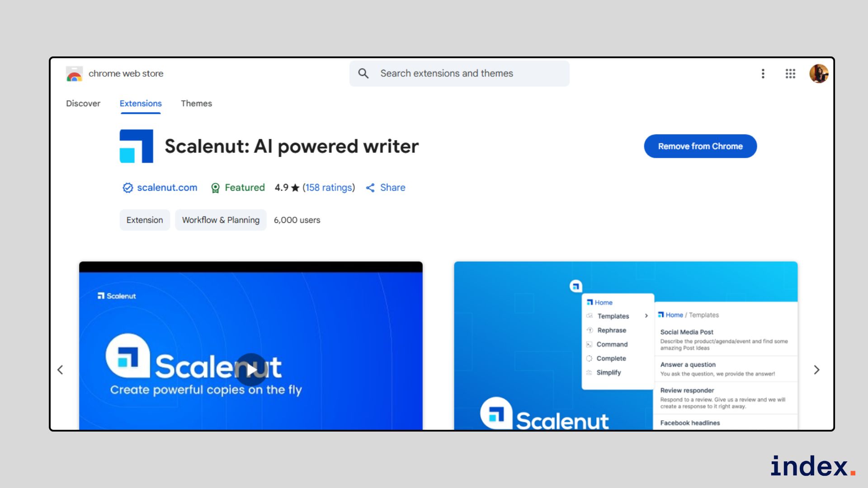Click the 158 ratings link

[x=329, y=188]
